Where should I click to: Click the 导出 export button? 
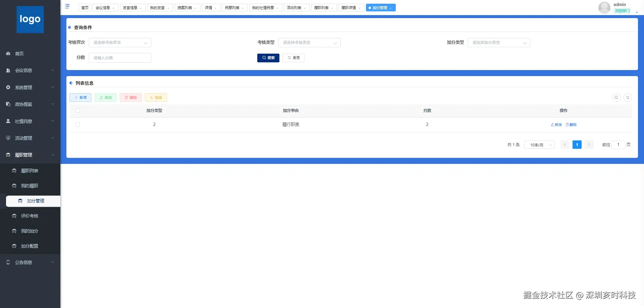pos(156,98)
